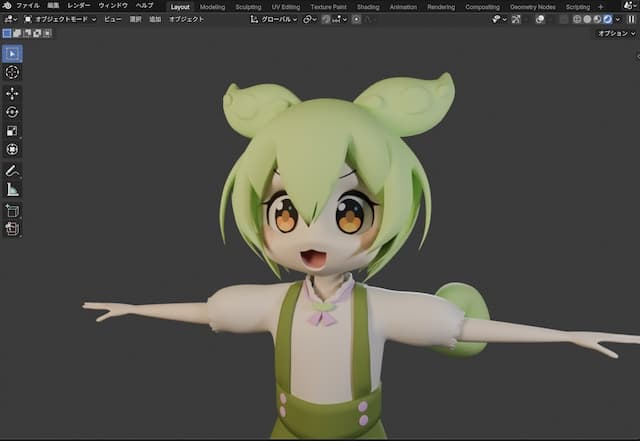The height and width of the screenshot is (441, 640).
Task: Select the Cursor tool in the toolbar
Action: (x=12, y=72)
